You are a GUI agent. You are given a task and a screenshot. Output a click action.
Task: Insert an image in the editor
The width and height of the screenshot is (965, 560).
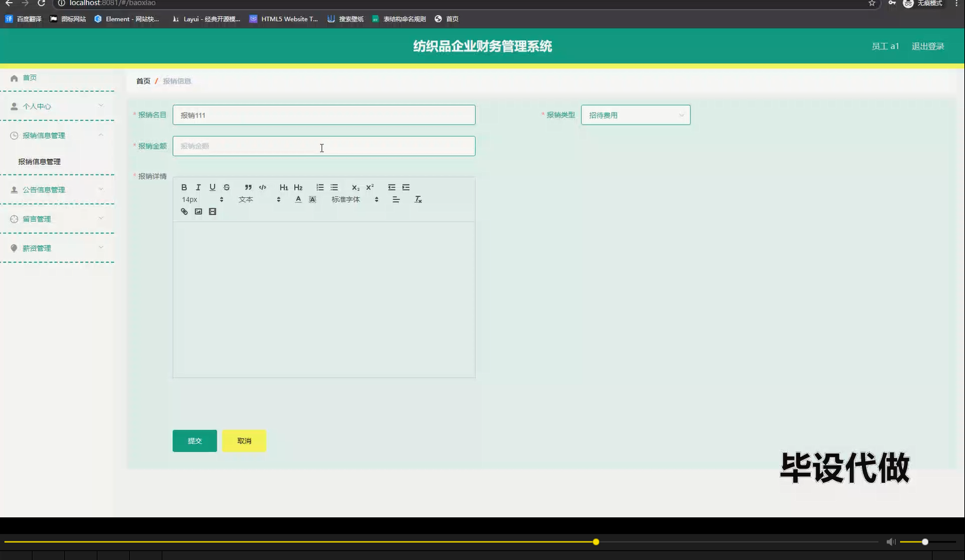[x=198, y=211]
